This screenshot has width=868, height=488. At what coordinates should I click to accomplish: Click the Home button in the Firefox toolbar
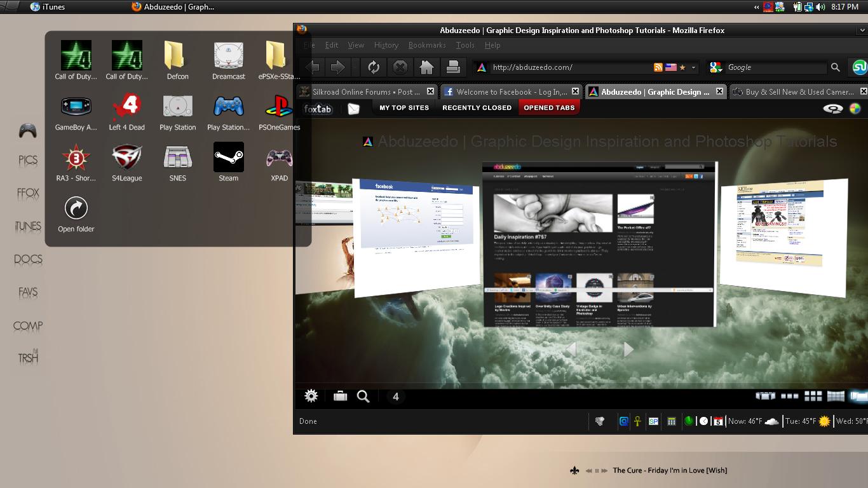(426, 67)
